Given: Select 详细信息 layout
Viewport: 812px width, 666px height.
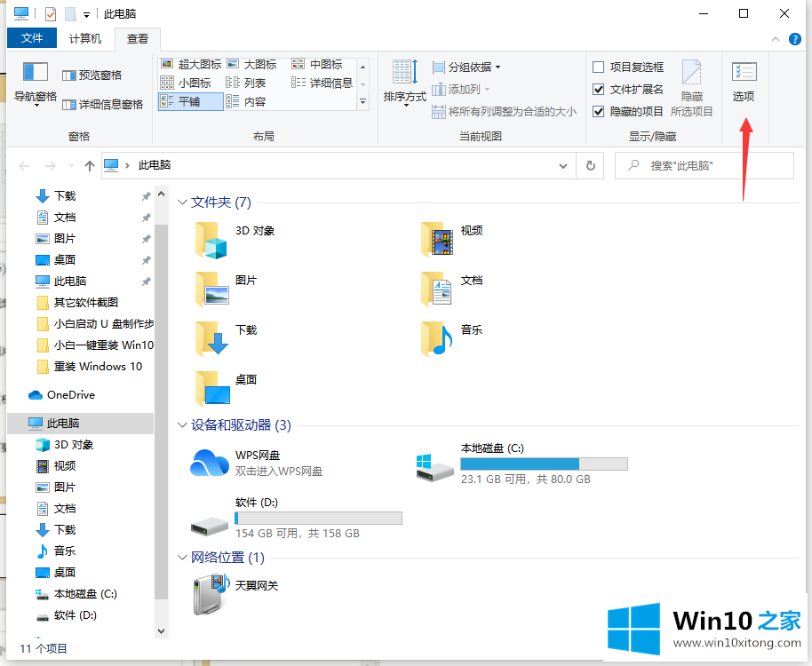Looking at the screenshot, I should click(322, 83).
